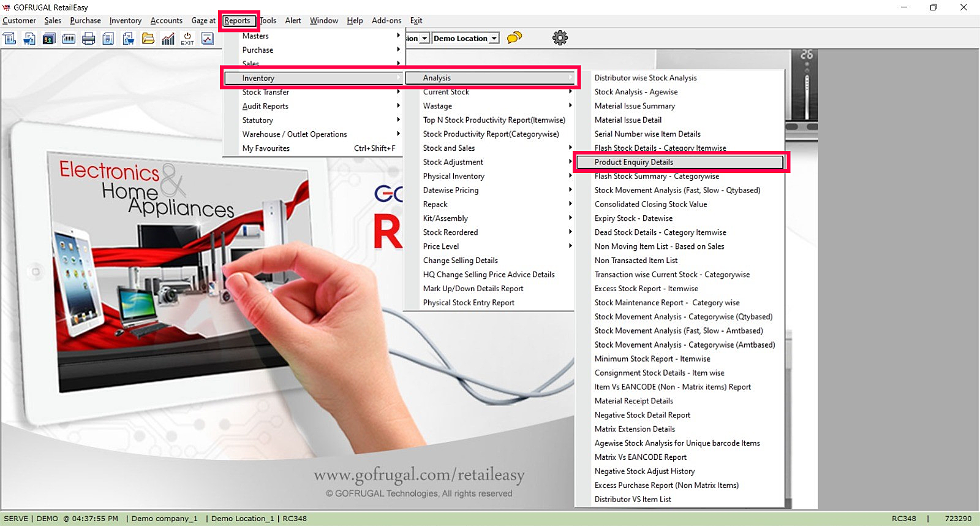
Task: Choose Physical Stock Entry Report
Action: pos(490,303)
